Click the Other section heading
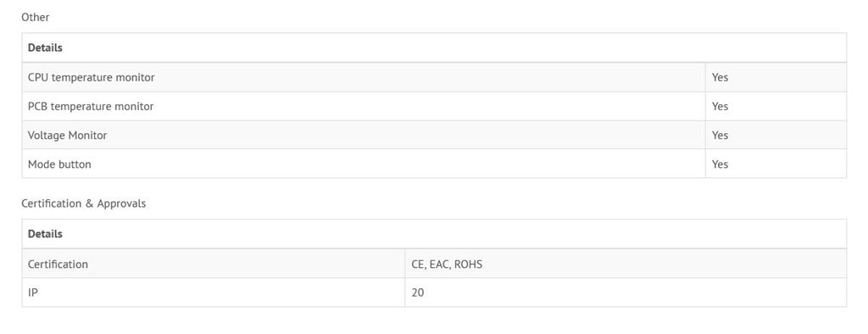 click(36, 17)
